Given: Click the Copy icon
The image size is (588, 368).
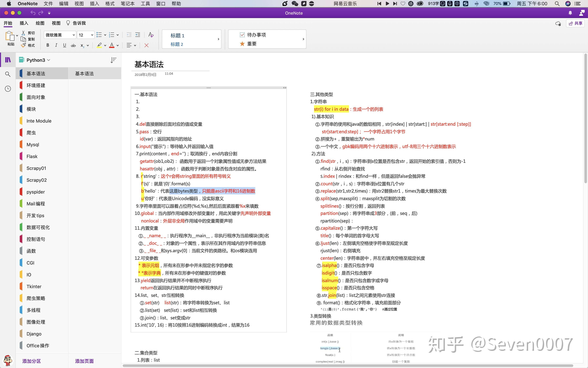Looking at the screenshot, I should 23,39.
